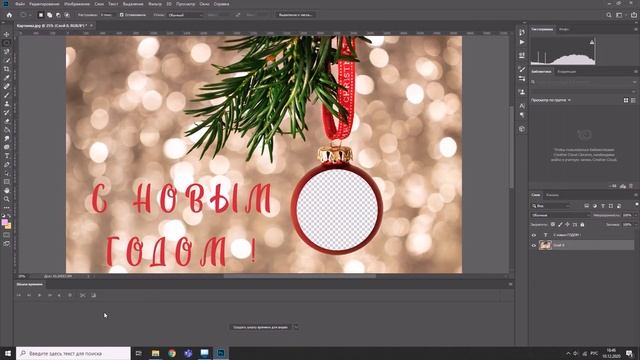Switch libraries to grid view

click(626, 100)
